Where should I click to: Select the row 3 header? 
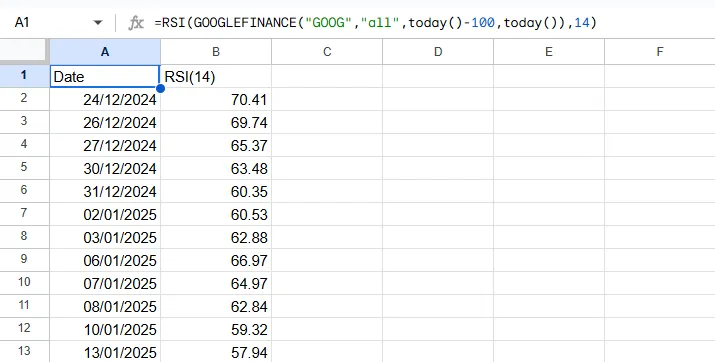[x=24, y=122]
